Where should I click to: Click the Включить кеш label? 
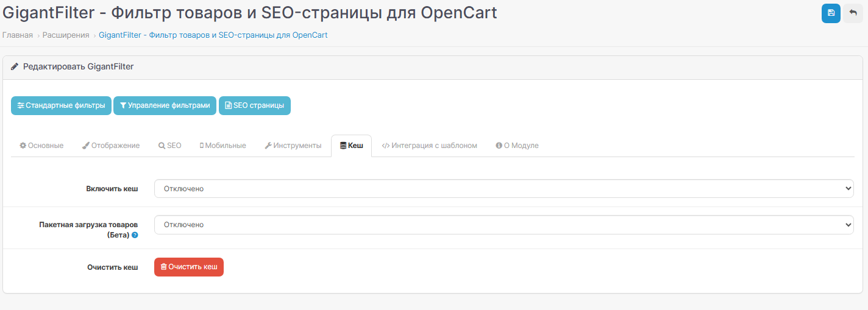click(112, 189)
